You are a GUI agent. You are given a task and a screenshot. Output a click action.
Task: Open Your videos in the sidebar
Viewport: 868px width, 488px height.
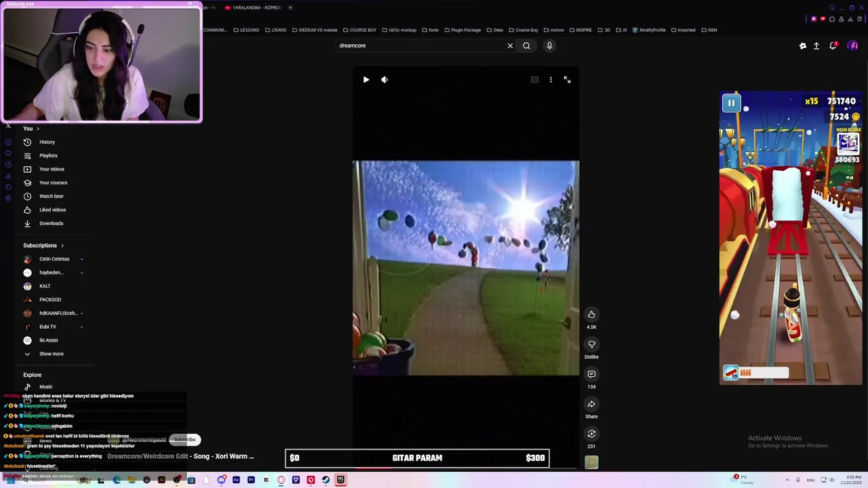(x=52, y=169)
